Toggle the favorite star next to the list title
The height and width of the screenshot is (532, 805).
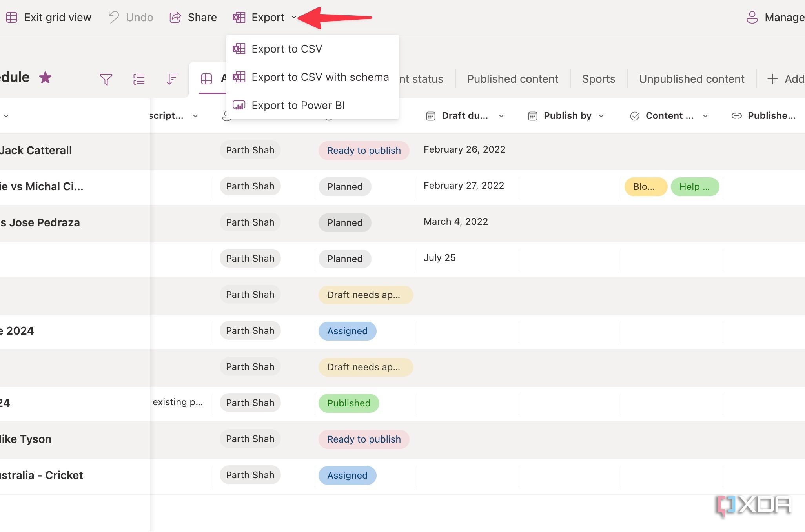click(46, 77)
